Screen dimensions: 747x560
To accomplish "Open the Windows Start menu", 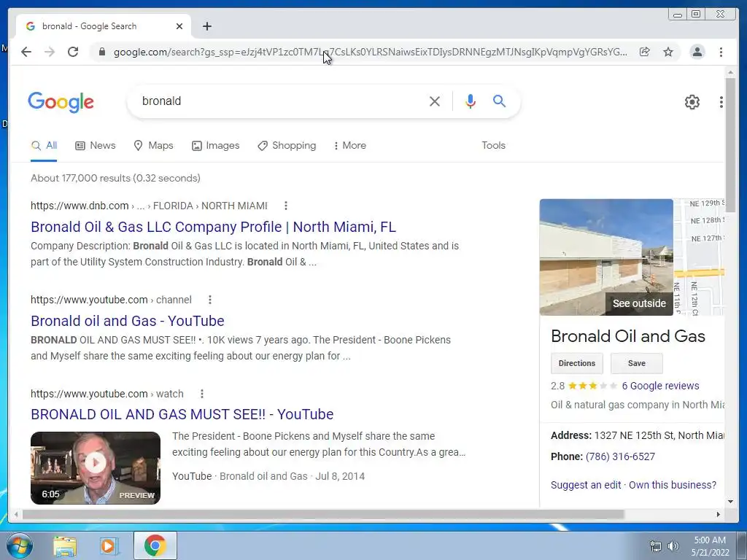I will pyautogui.click(x=20, y=545).
